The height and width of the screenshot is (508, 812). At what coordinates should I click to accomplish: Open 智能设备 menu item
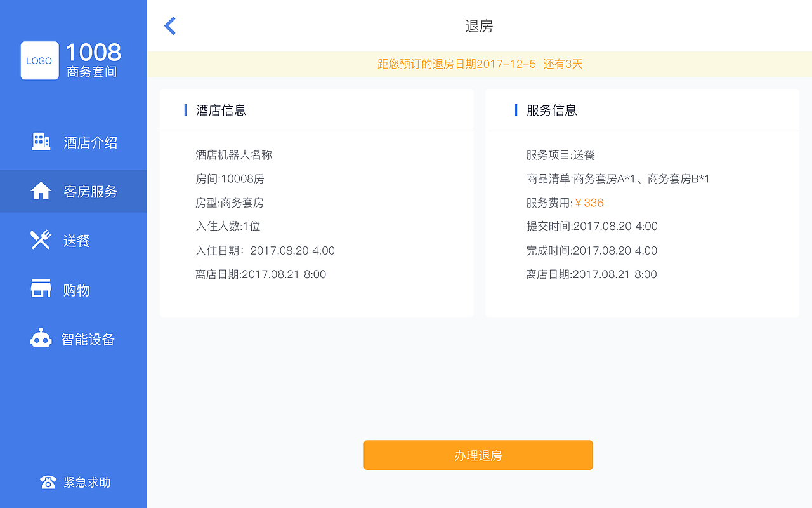point(74,339)
